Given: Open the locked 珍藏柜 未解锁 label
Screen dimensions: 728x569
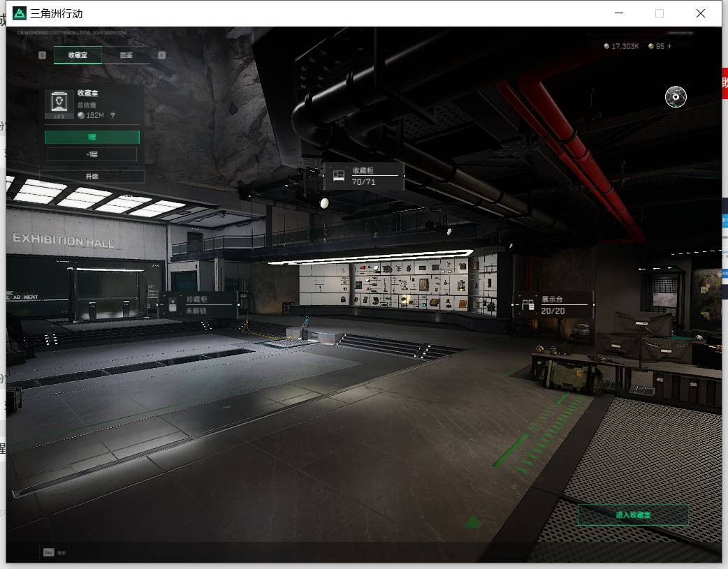Looking at the screenshot, I should (200, 304).
